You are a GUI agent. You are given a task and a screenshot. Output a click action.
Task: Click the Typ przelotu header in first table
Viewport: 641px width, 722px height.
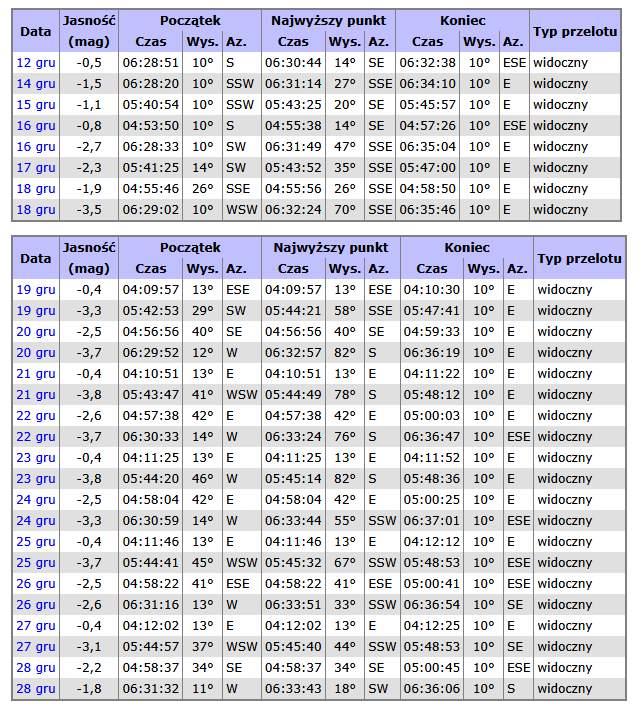[x=574, y=31]
